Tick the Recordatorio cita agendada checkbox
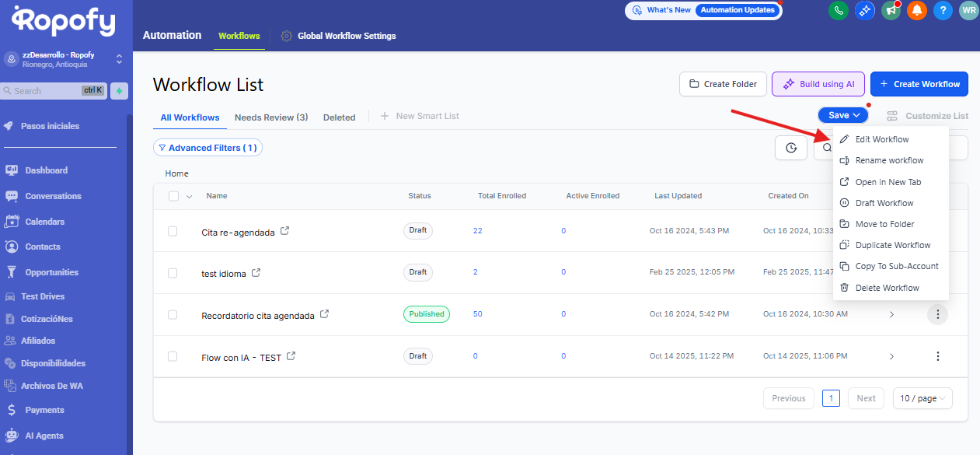Image resolution: width=980 pixels, height=455 pixels. 173,315
